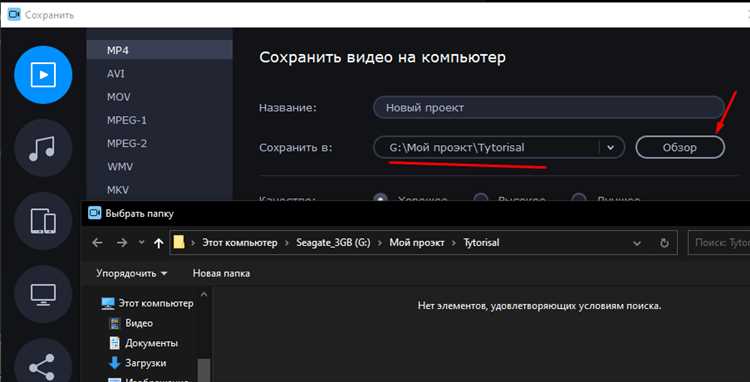
Task: Open the save audio only category
Action: pos(43,148)
